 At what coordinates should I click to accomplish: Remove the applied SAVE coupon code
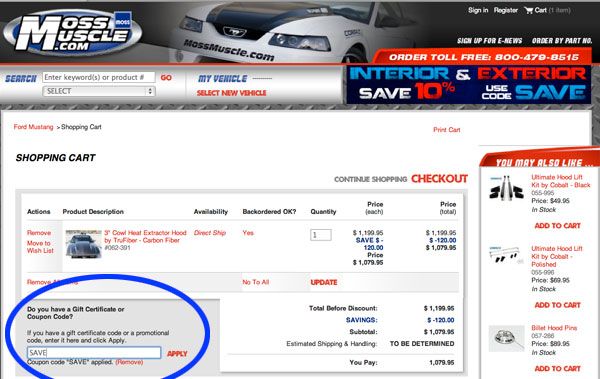click(129, 362)
